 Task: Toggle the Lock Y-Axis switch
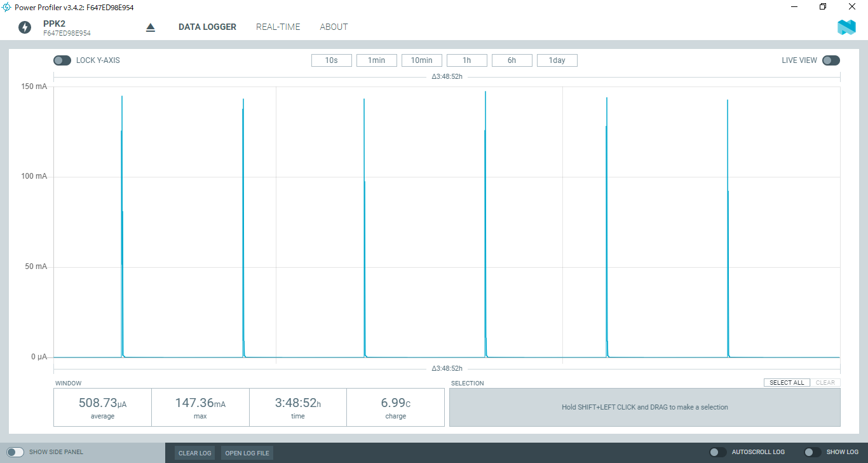[x=62, y=60]
